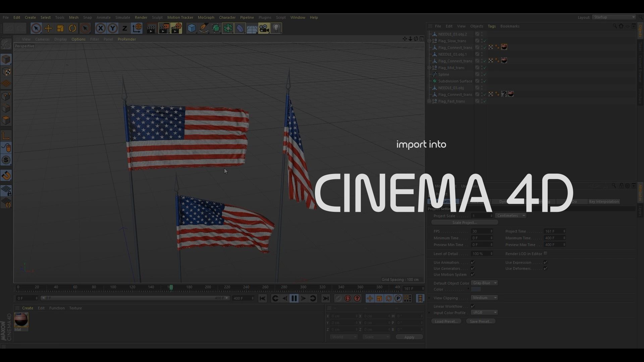Expand the Flag_Mid_trans object
The image size is (644, 362).
click(429, 68)
